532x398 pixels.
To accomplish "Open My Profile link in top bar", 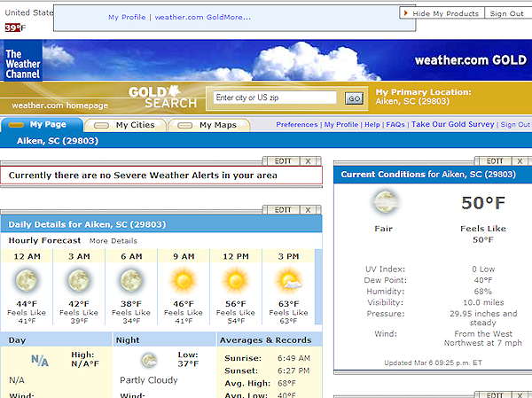I will click(x=127, y=17).
